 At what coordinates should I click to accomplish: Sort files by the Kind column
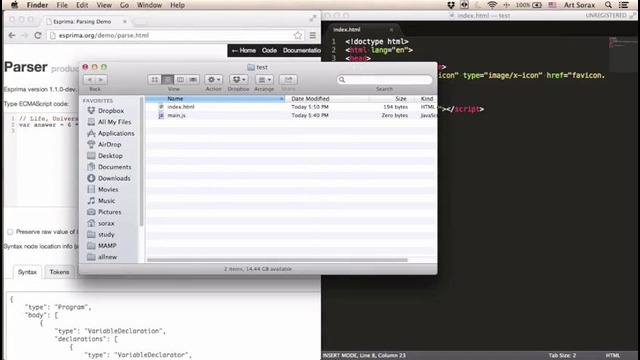(426, 99)
